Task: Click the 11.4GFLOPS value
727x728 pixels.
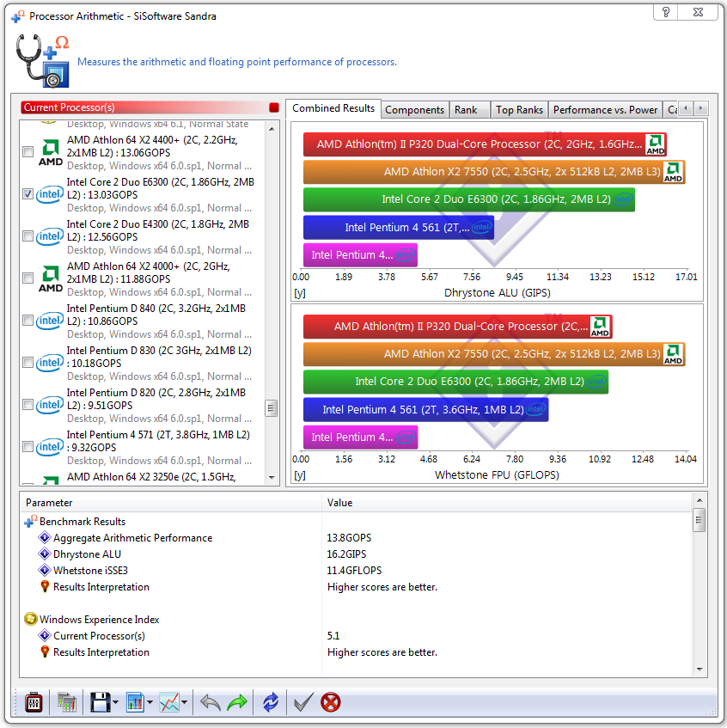Action: 354,570
